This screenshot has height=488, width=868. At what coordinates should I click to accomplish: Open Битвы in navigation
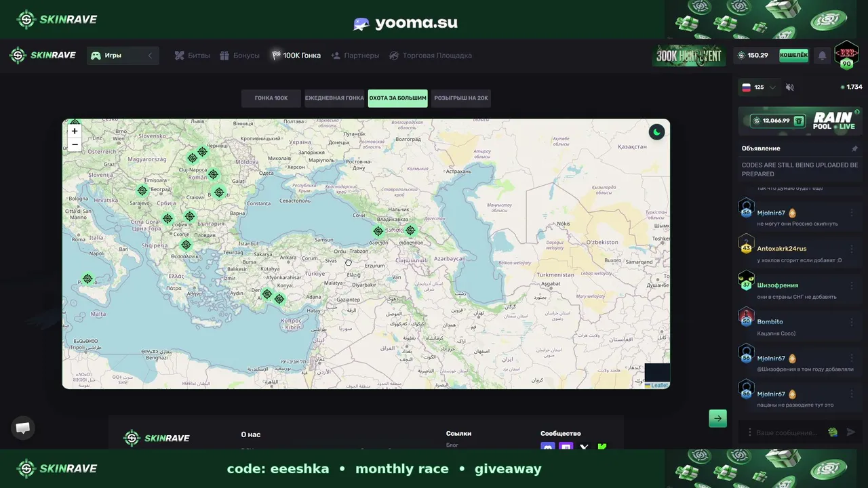point(192,56)
